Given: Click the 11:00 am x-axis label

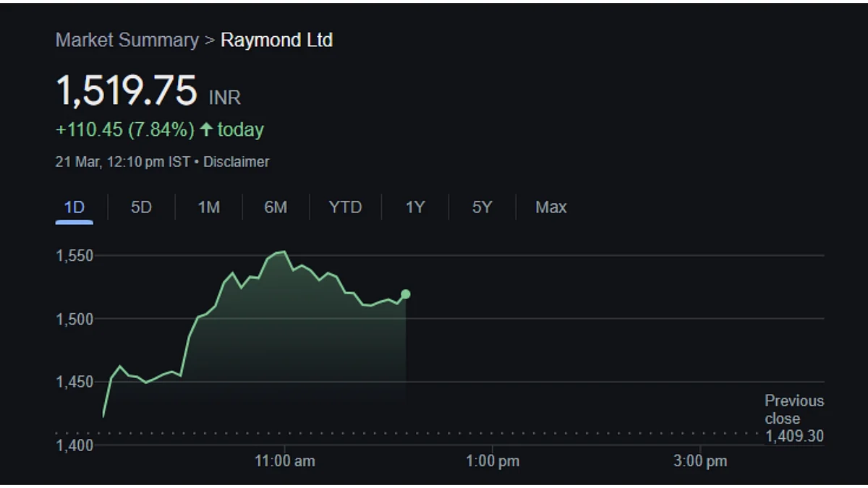Looking at the screenshot, I should tap(285, 461).
